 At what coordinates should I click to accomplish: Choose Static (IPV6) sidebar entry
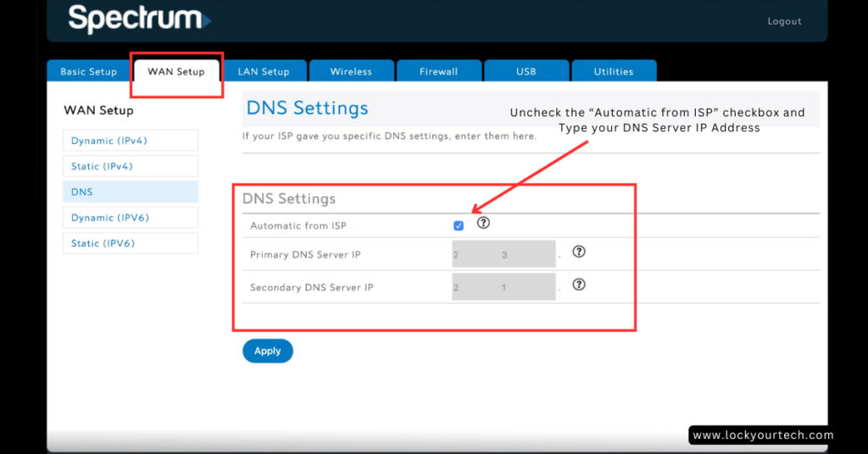point(131,243)
